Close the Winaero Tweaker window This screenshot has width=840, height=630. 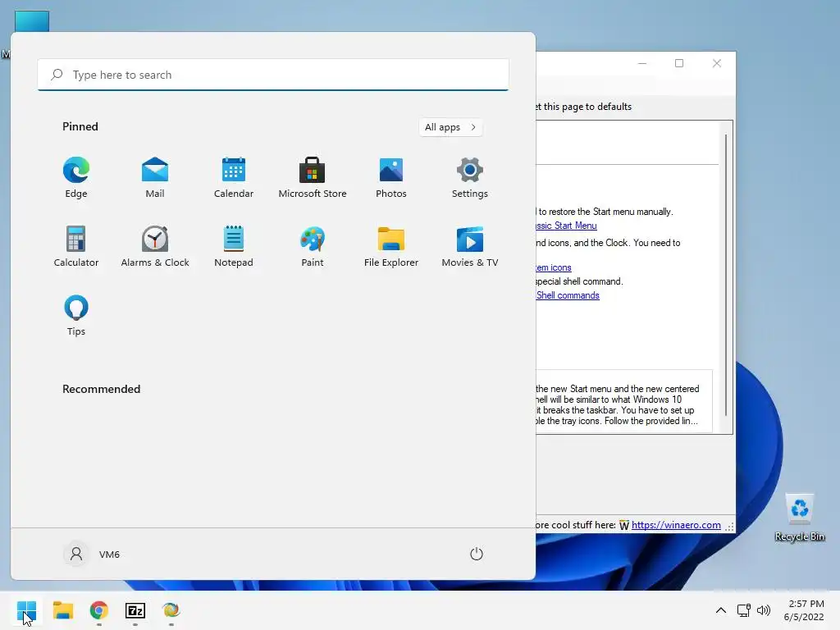pos(717,63)
